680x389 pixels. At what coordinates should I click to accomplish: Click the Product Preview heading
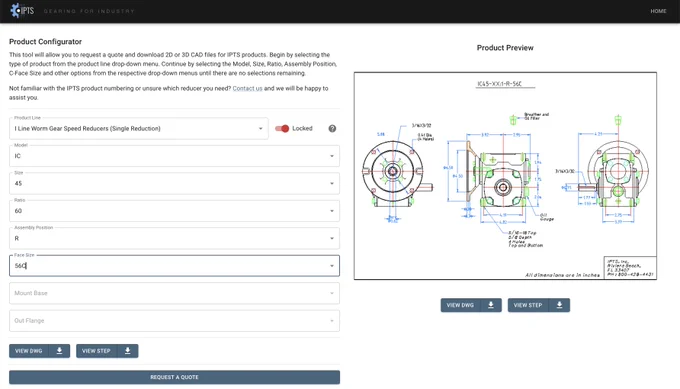(505, 48)
